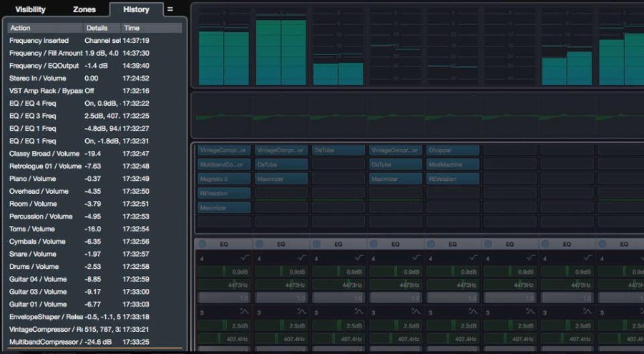Select the MultibandCompressor -24.6 dB history row
This screenshot has width=644, height=354.
click(95, 342)
